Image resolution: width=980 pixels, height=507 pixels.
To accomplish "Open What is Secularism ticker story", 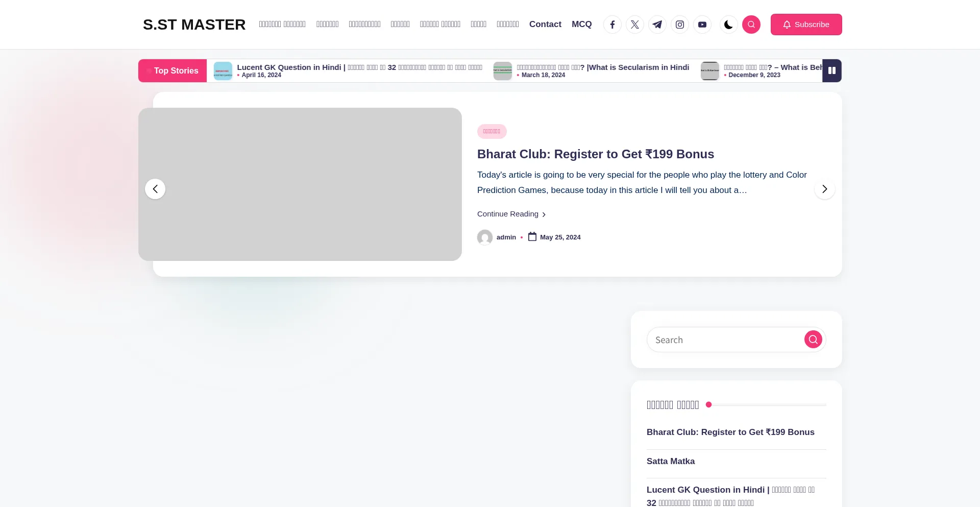I will pyautogui.click(x=603, y=67).
